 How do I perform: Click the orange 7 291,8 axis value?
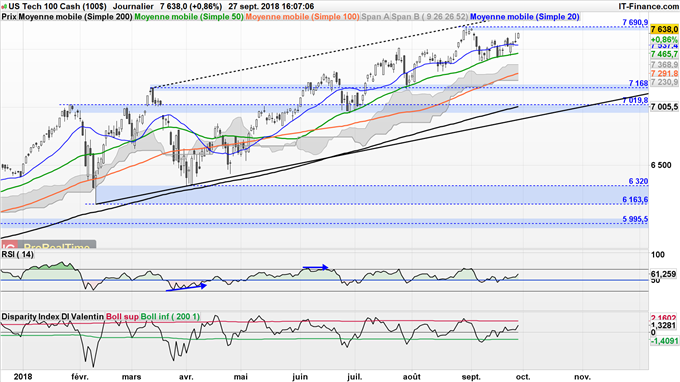(664, 74)
